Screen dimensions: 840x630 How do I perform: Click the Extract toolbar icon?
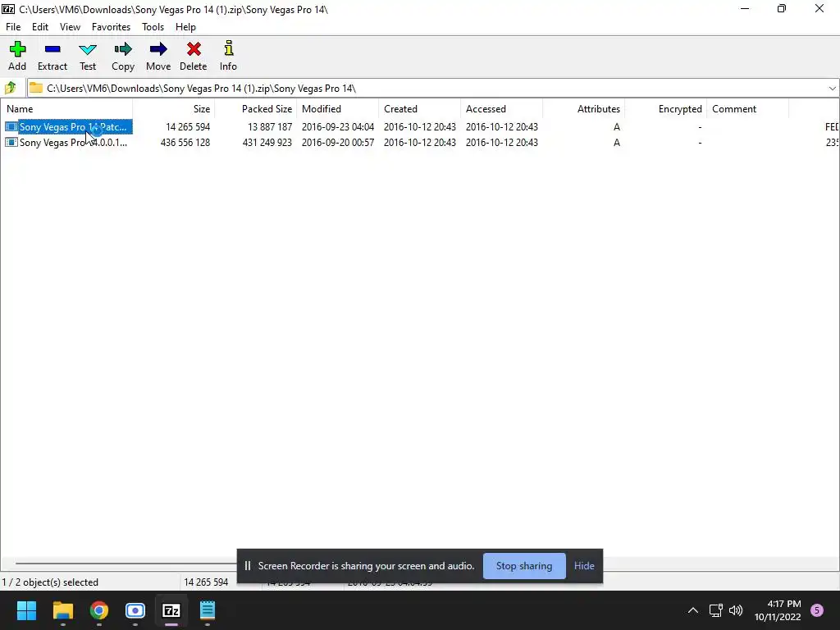[52, 49]
